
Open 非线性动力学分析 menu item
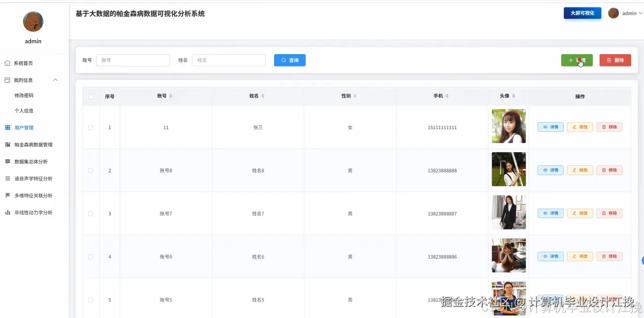(x=34, y=212)
